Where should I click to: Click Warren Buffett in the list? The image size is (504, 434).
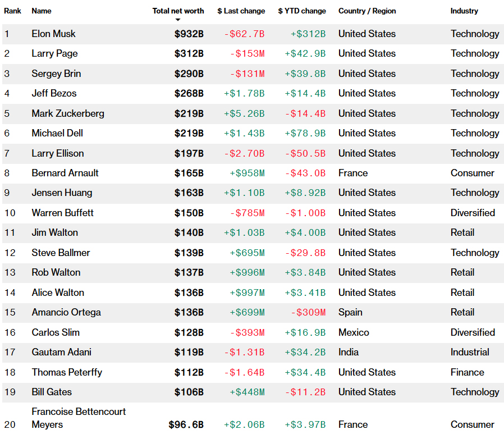click(x=62, y=213)
